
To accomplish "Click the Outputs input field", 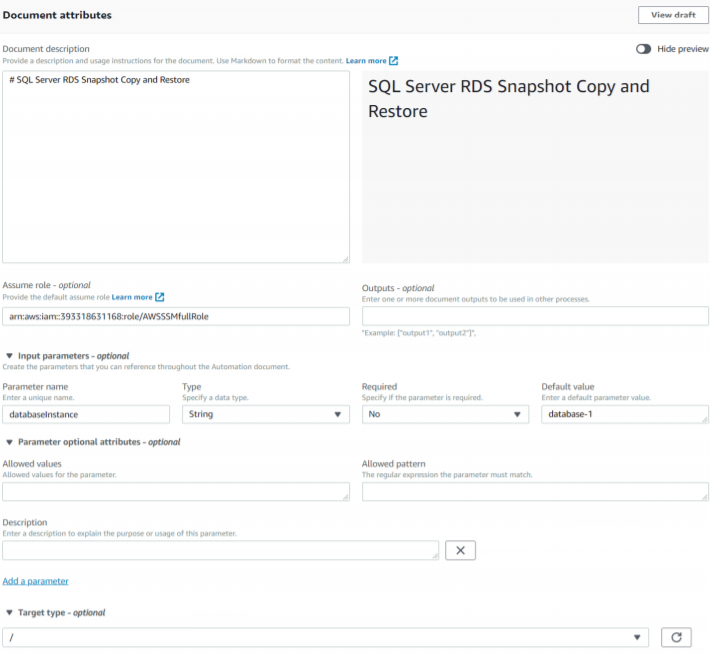I will tap(535, 316).
